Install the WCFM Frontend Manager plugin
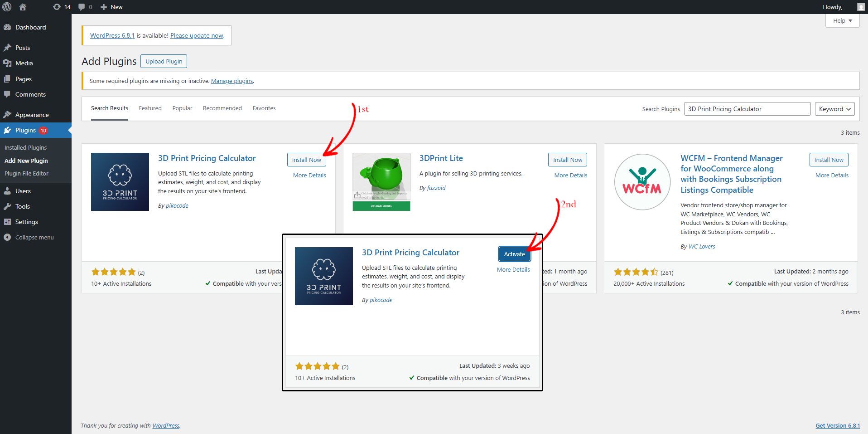 [x=829, y=160]
